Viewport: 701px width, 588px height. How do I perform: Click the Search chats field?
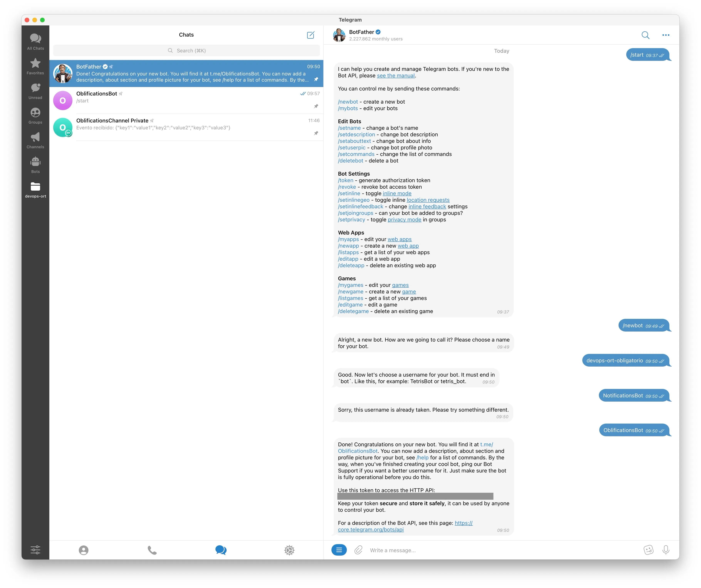coord(186,50)
